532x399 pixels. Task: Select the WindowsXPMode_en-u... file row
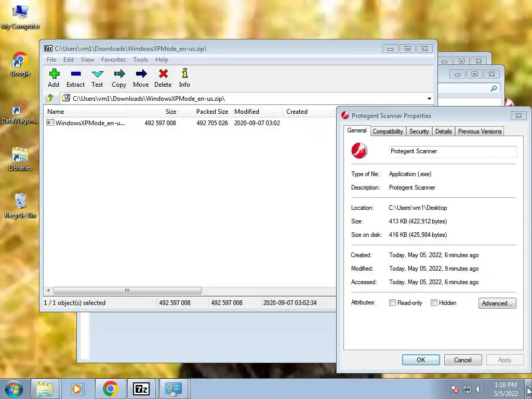(x=190, y=123)
